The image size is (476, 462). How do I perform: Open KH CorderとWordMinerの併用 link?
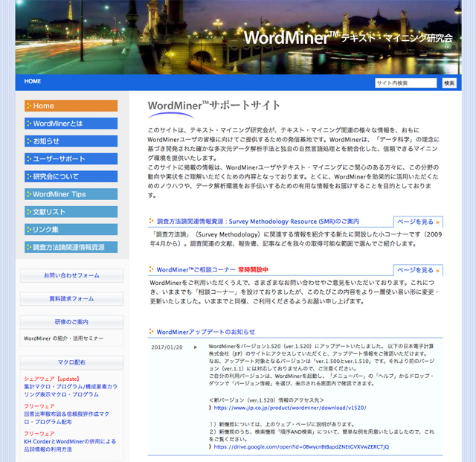click(x=70, y=445)
